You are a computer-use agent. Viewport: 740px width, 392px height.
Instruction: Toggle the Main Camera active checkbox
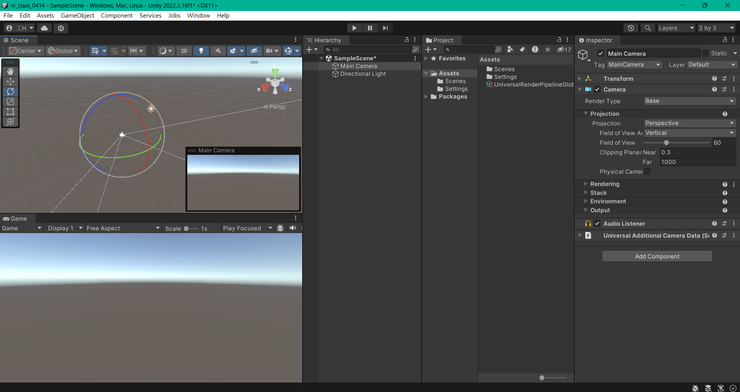601,53
